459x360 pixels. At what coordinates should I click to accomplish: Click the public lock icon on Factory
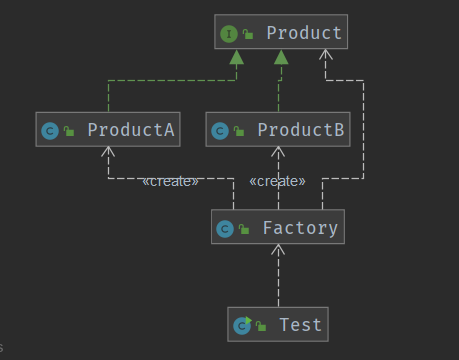[244, 229]
